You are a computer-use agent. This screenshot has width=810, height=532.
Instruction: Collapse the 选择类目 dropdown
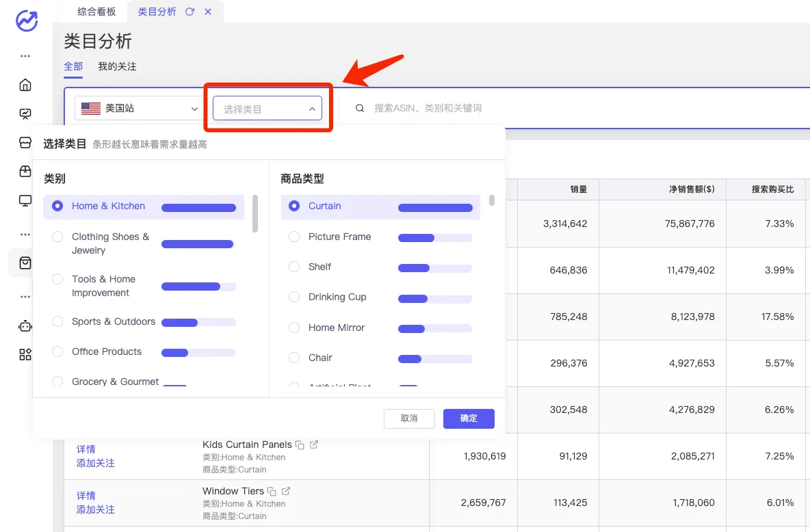click(x=267, y=109)
